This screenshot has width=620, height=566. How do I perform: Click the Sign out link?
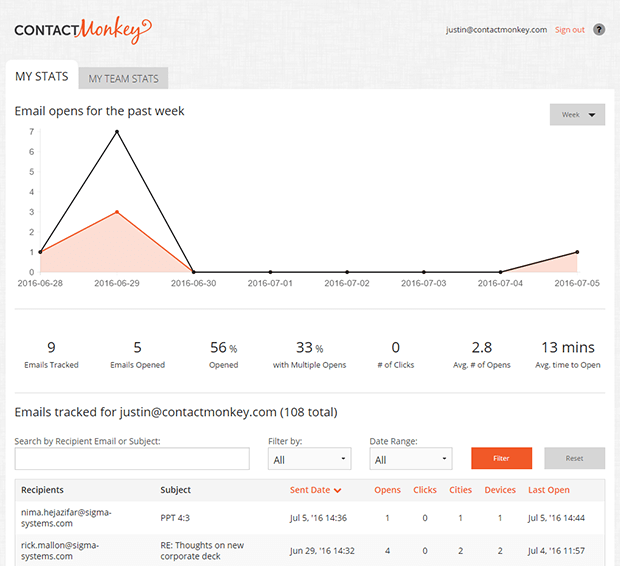pos(569,30)
